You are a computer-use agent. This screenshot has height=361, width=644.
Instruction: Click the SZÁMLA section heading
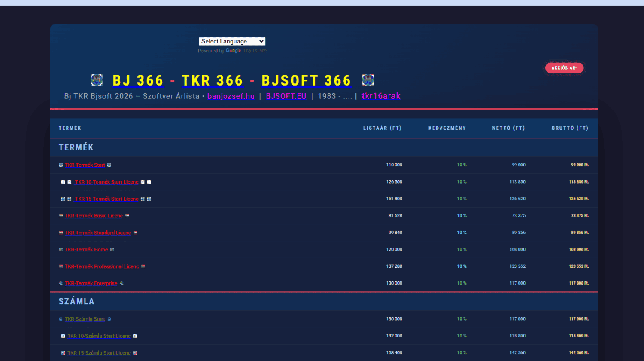(x=76, y=301)
